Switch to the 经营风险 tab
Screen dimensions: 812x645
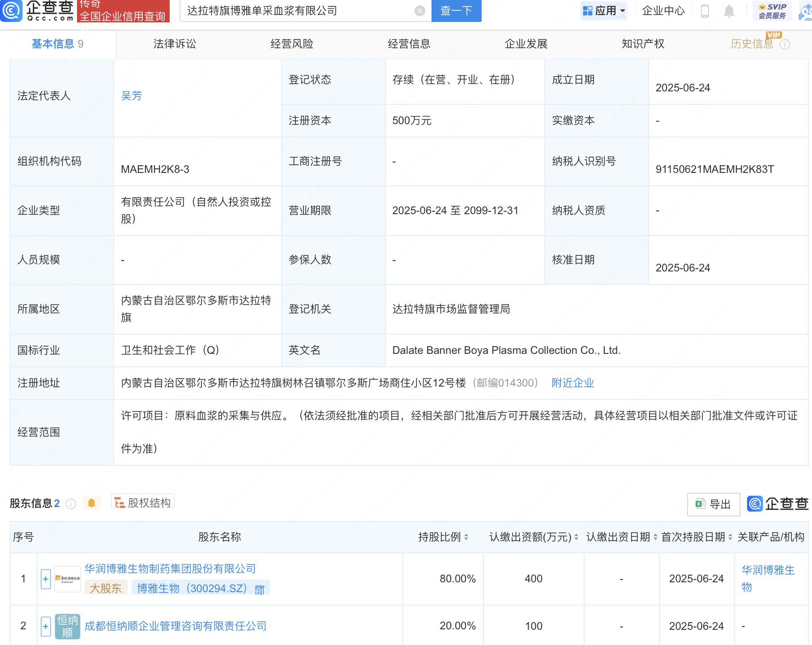click(292, 44)
